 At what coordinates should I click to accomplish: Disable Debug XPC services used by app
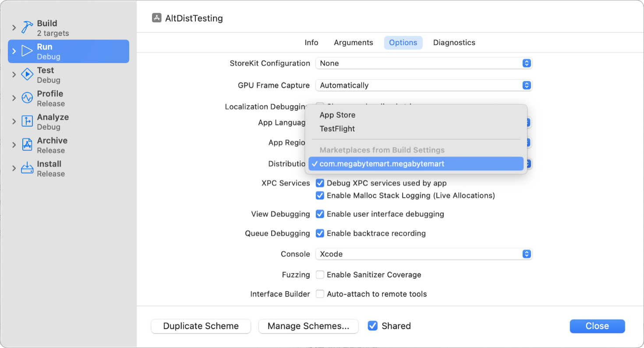coord(320,183)
